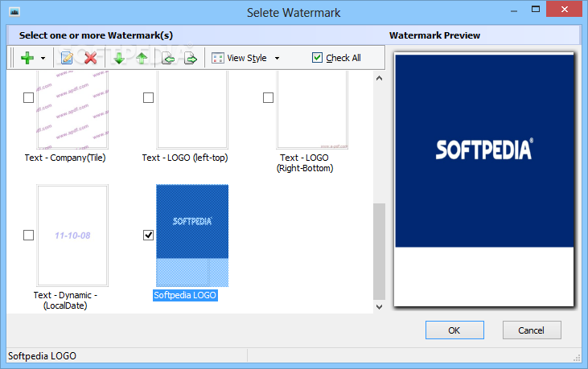Maximize the Selete Watermark window
This screenshot has height=369, width=588.
coord(536,10)
